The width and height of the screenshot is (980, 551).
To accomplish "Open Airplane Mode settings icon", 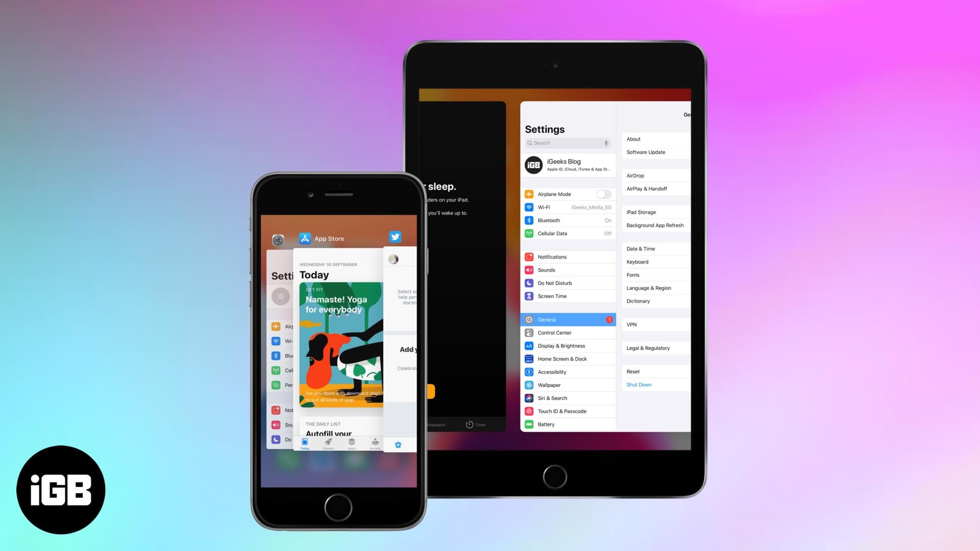I will pyautogui.click(x=529, y=194).
